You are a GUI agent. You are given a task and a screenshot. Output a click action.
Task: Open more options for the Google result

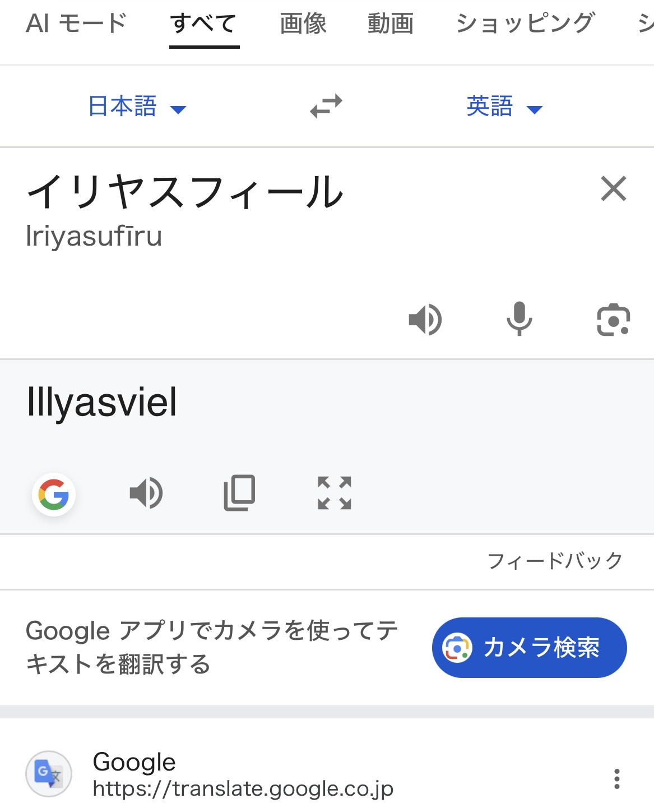[616, 779]
